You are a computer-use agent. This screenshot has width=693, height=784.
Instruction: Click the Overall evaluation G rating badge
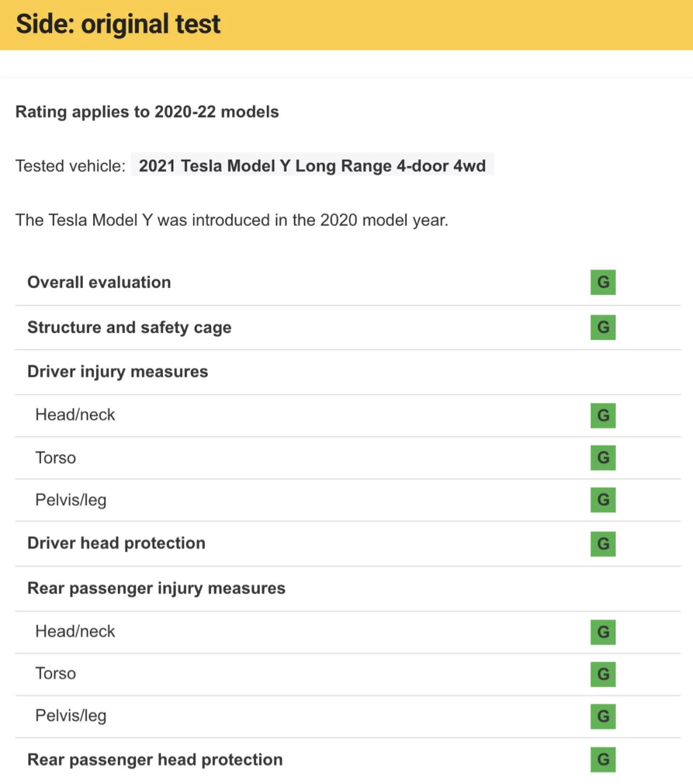pyautogui.click(x=603, y=282)
